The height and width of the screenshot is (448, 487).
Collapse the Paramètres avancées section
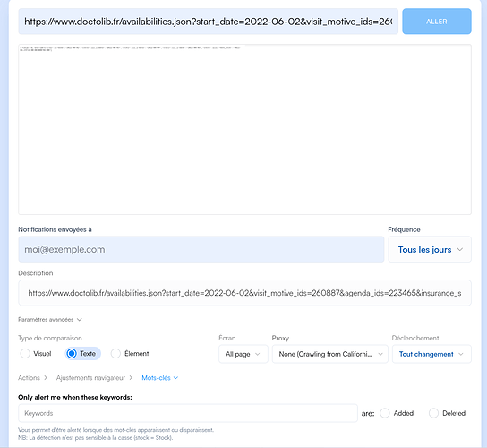point(50,320)
